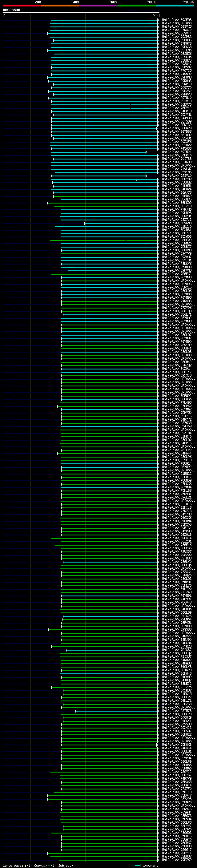This screenshot has height=868, width=197.
Task: Click hit label UniRef100_Q3SC85
Action: pos(176,57)
